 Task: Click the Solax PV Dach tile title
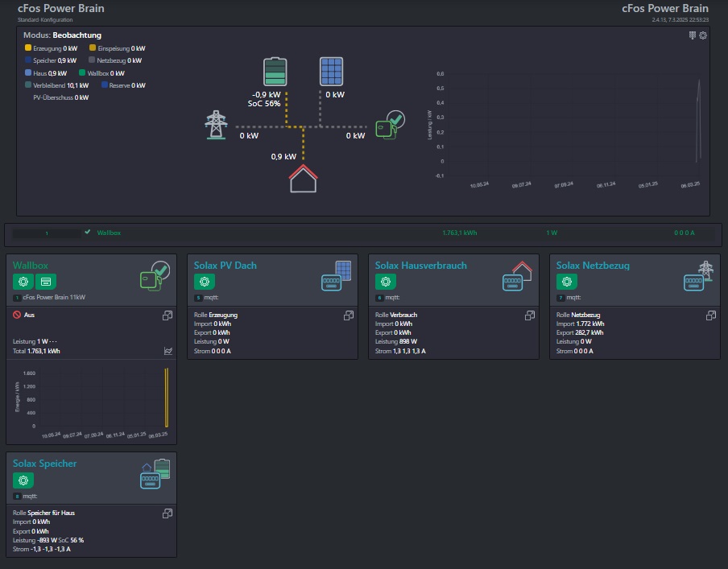225,266
